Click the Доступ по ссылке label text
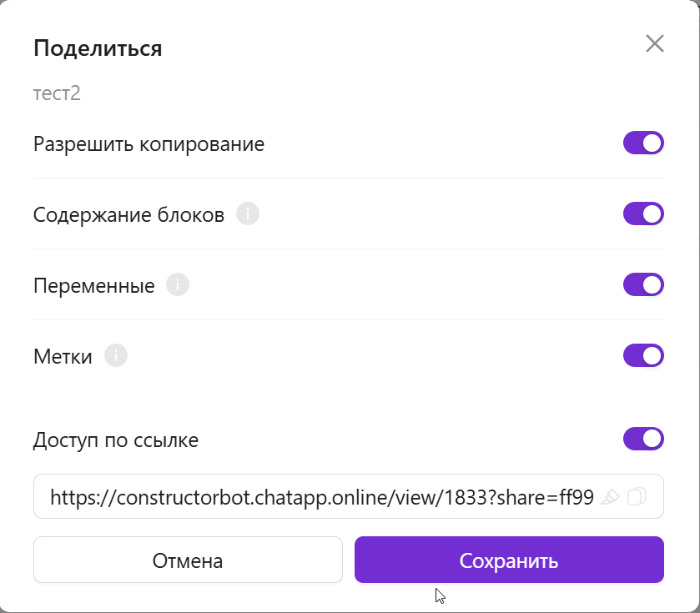The image size is (700, 613). tap(116, 440)
